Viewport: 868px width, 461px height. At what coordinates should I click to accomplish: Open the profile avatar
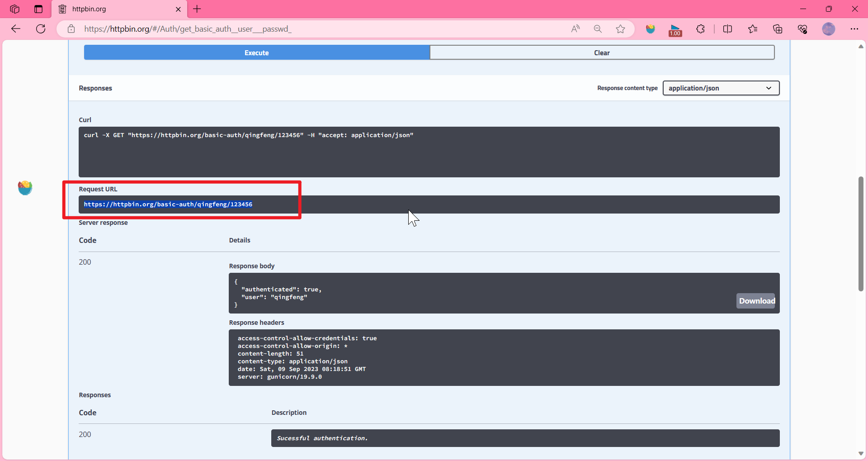point(829,29)
